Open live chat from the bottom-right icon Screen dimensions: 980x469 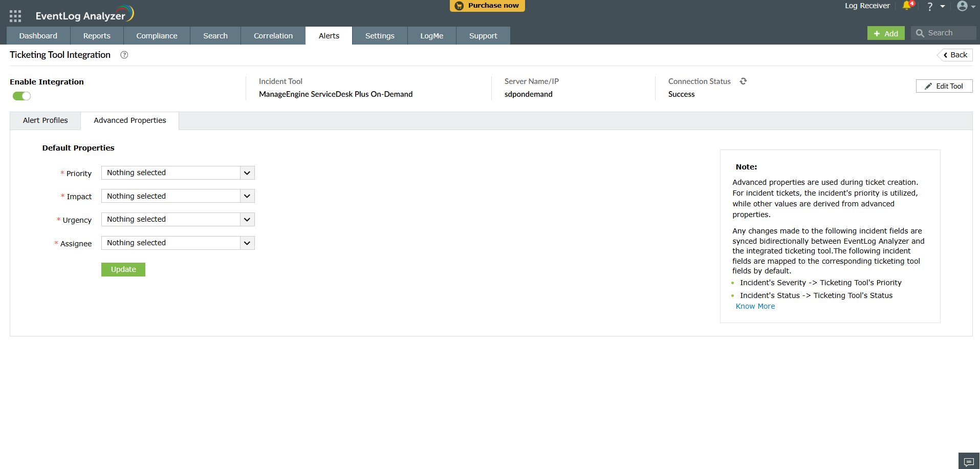(x=969, y=461)
